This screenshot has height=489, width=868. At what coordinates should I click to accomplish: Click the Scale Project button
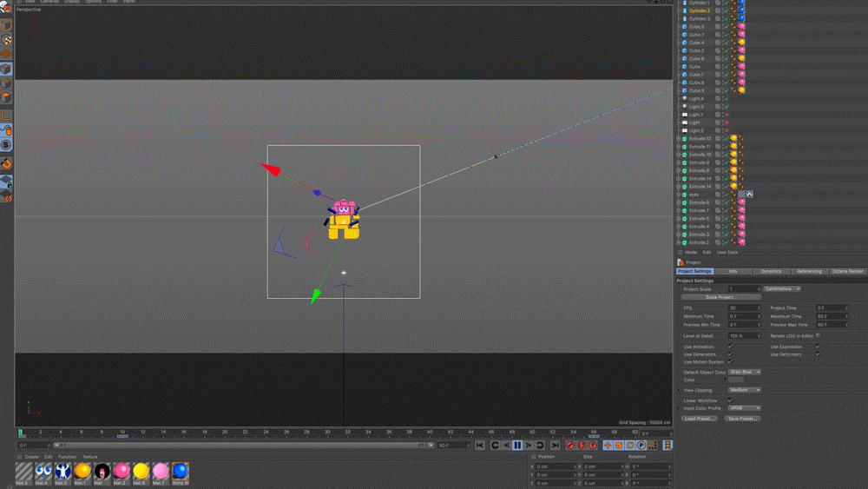click(x=720, y=297)
